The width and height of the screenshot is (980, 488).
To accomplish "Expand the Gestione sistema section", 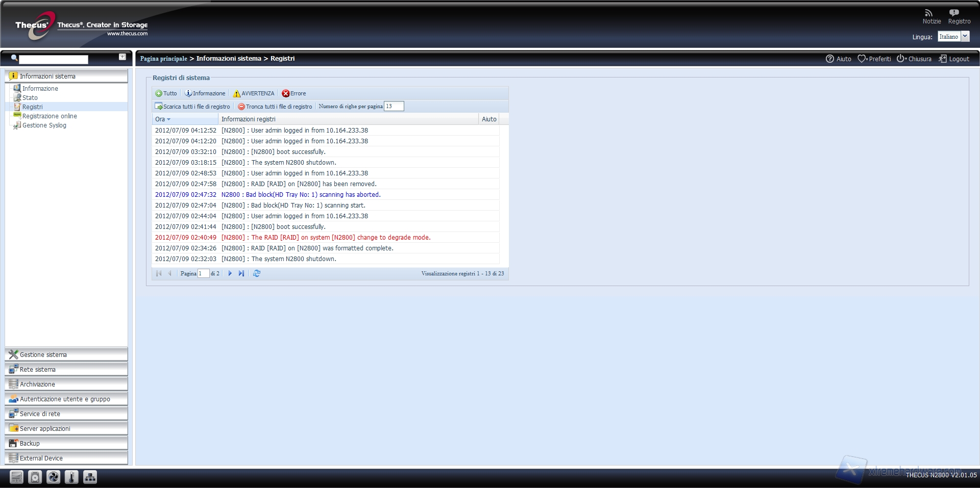I will (x=66, y=354).
